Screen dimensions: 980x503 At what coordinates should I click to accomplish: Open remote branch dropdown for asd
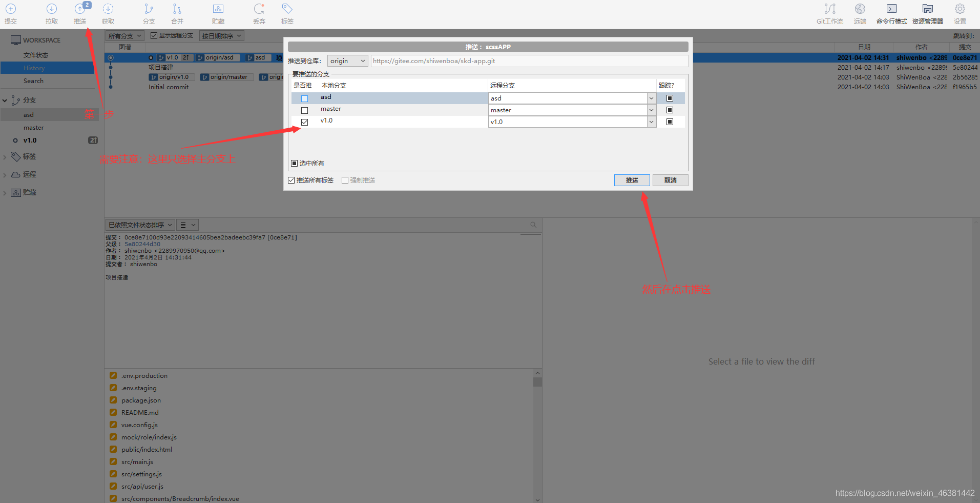651,98
